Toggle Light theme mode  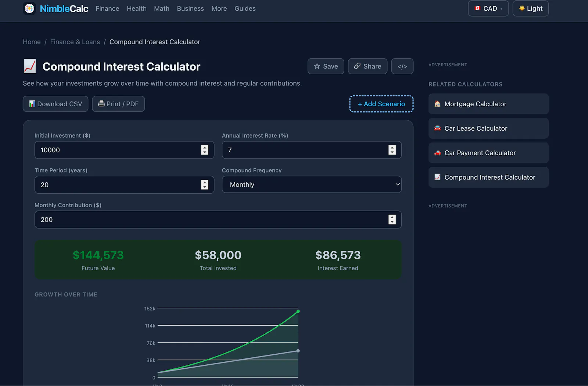pyautogui.click(x=530, y=8)
